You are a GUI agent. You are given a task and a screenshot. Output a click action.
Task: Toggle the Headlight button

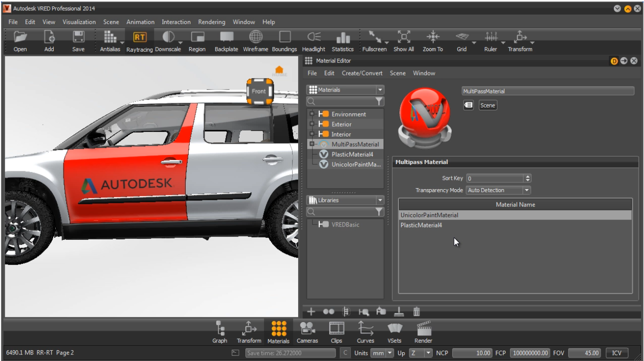coord(314,37)
